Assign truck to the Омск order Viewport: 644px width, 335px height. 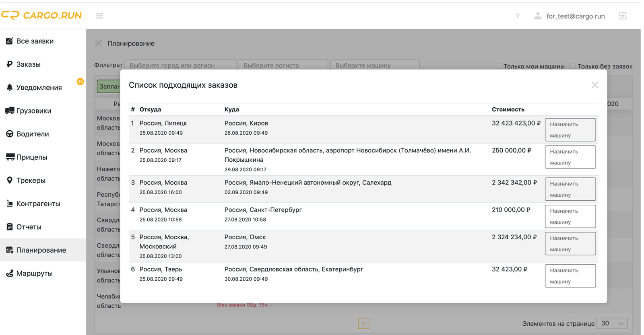pyautogui.click(x=570, y=244)
